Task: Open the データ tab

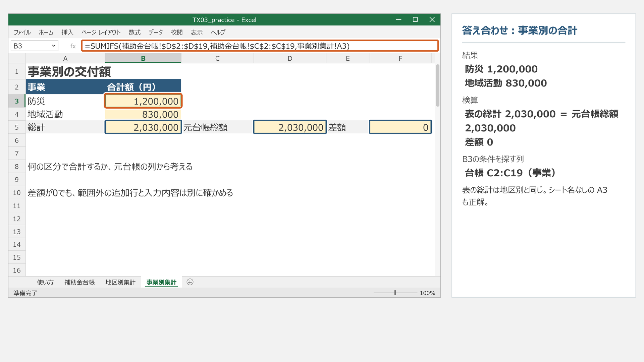Action: coord(156,32)
